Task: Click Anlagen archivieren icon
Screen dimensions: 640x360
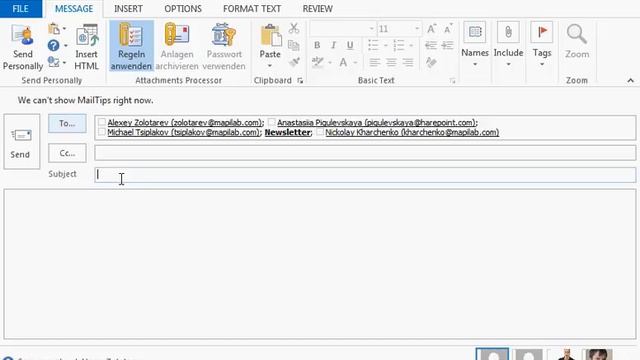Action: coord(177,35)
